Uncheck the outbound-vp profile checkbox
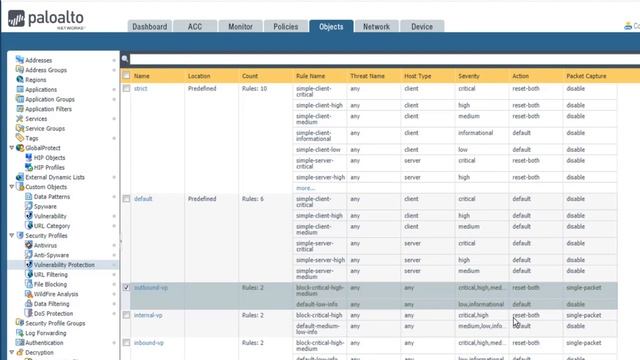 127,287
